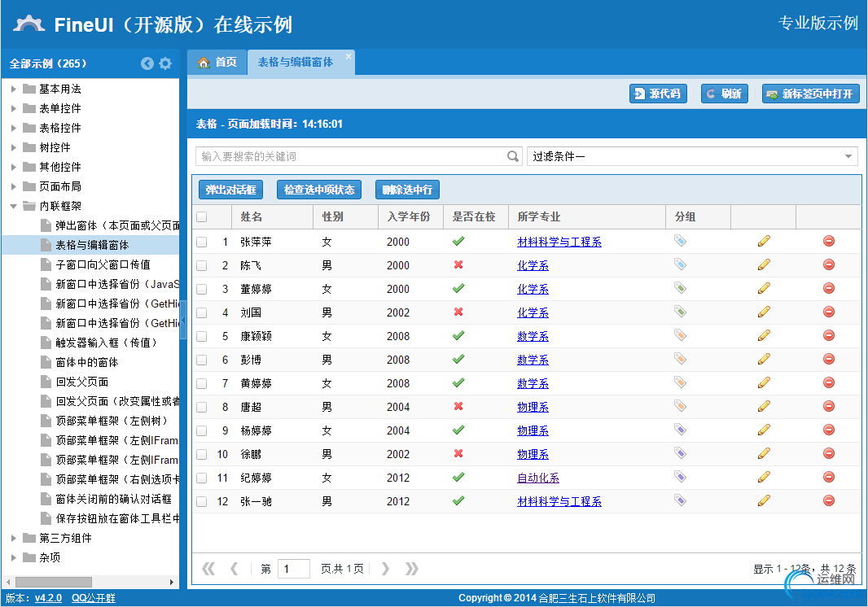Viewport: 868px width, 607px height.
Task: Toggle the select-all checkbox in table header
Action: [x=201, y=217]
